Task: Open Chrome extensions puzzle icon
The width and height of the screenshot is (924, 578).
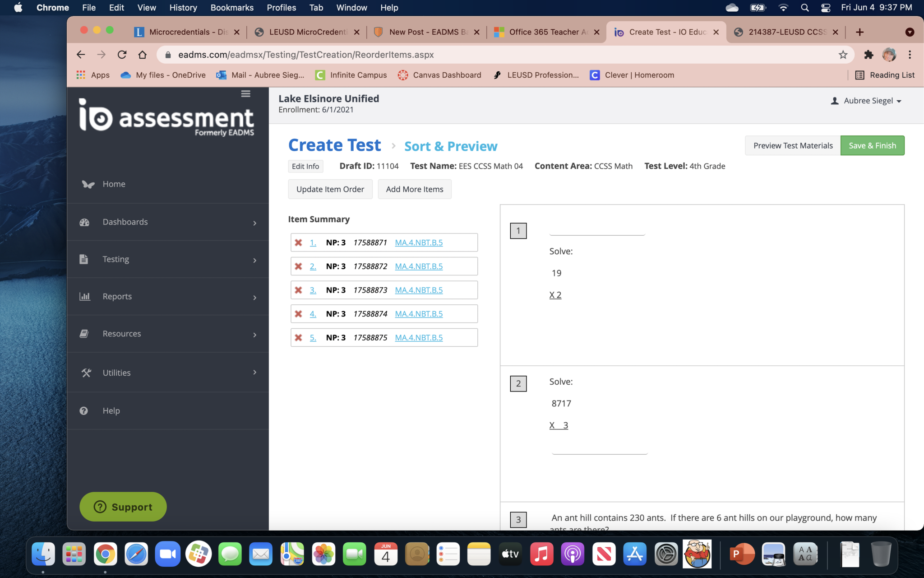Action: pos(869,55)
